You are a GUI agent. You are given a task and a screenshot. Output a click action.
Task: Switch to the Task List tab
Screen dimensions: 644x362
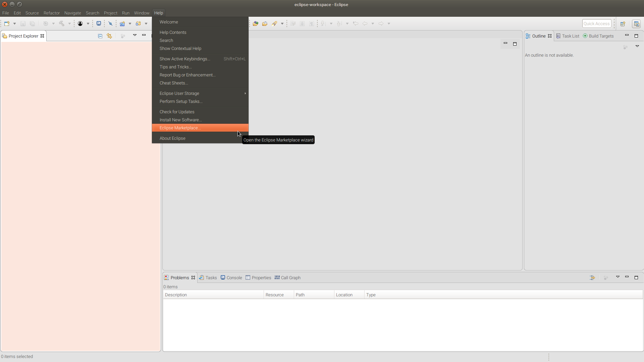tap(568, 36)
